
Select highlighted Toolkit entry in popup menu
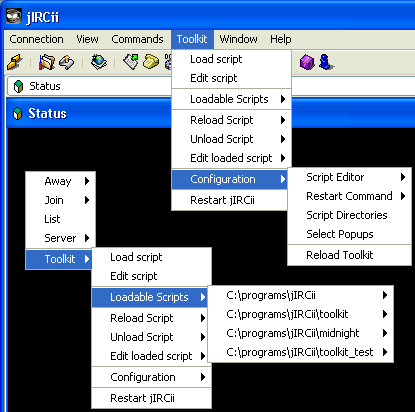pos(59,259)
